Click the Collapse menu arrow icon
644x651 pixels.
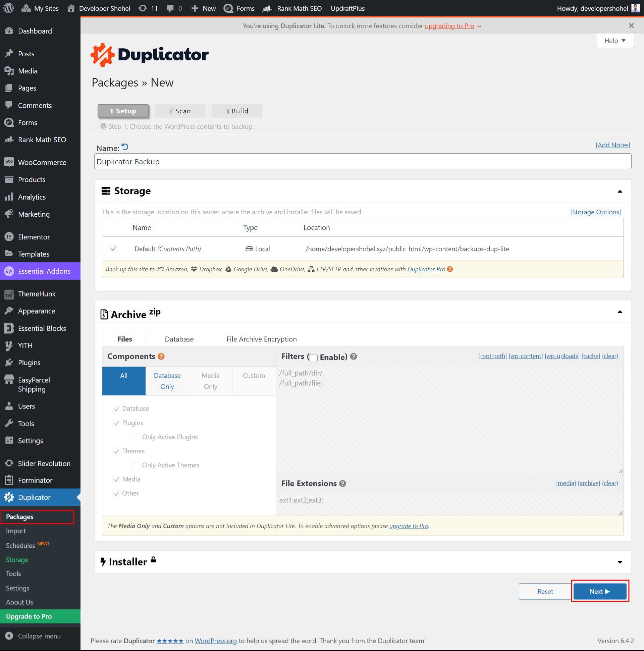(9, 636)
